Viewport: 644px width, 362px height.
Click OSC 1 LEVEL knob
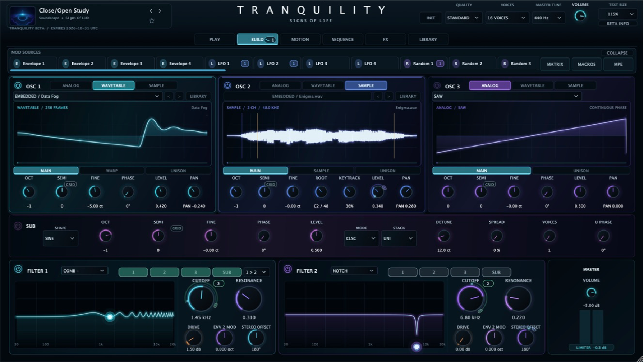[161, 192]
